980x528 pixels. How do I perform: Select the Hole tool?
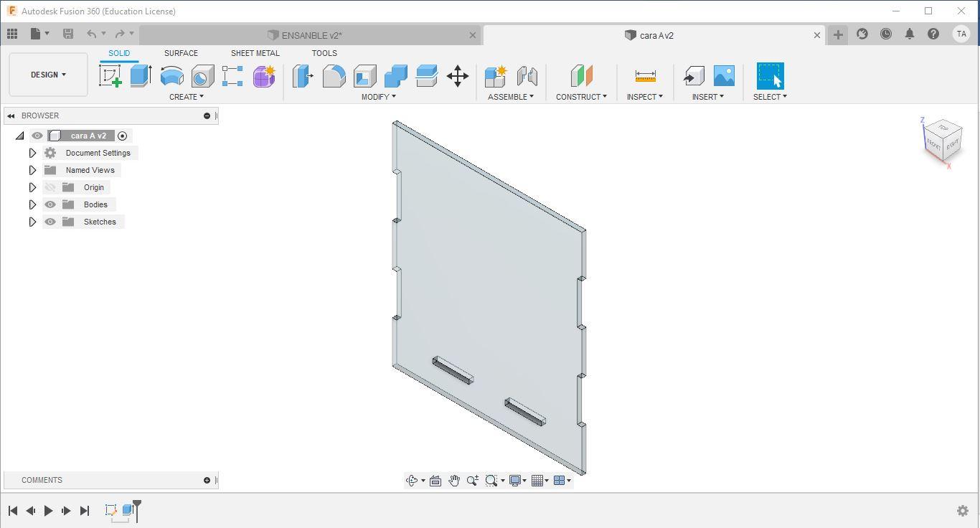202,76
